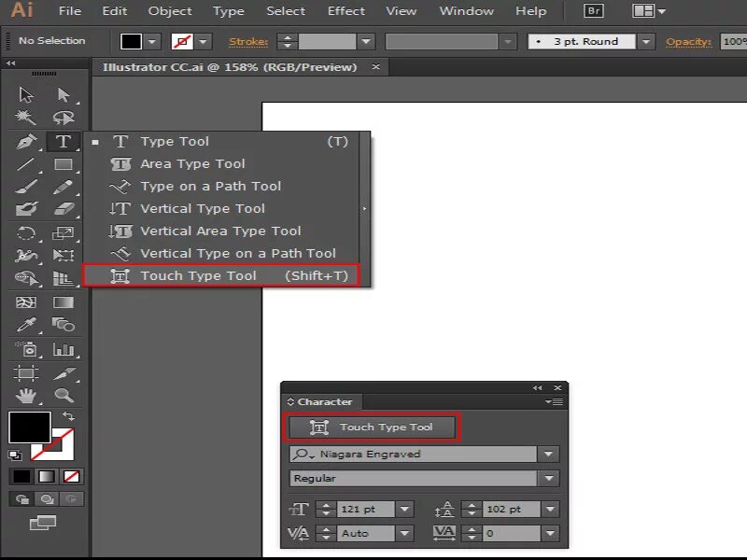Change screen mode icon at toolbox bottom

point(43,523)
